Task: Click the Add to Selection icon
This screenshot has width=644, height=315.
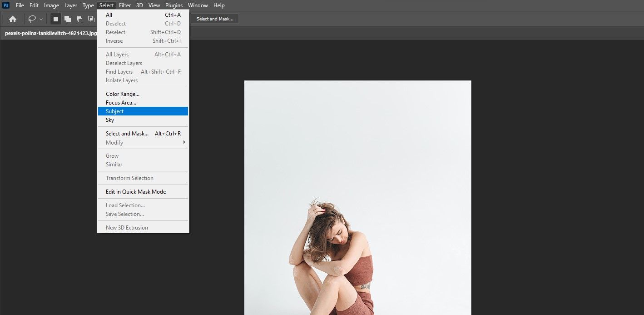Action: (x=67, y=19)
